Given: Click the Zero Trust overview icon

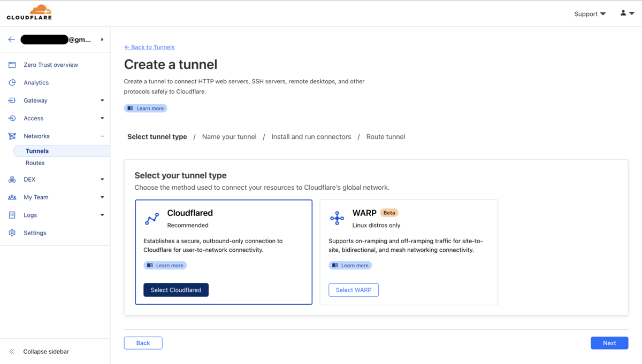Looking at the screenshot, I should (12, 65).
